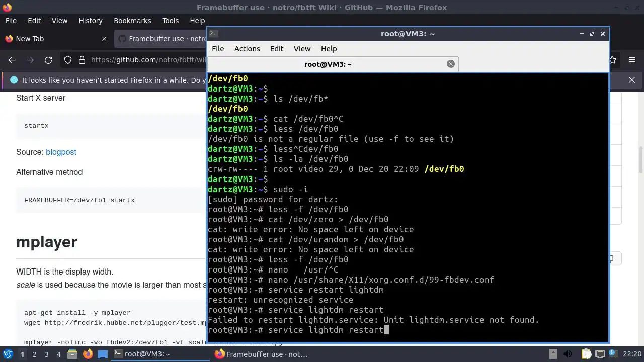Click Firefox page vertical scrollbar
The width and height of the screenshot is (644, 362).
click(640, 159)
